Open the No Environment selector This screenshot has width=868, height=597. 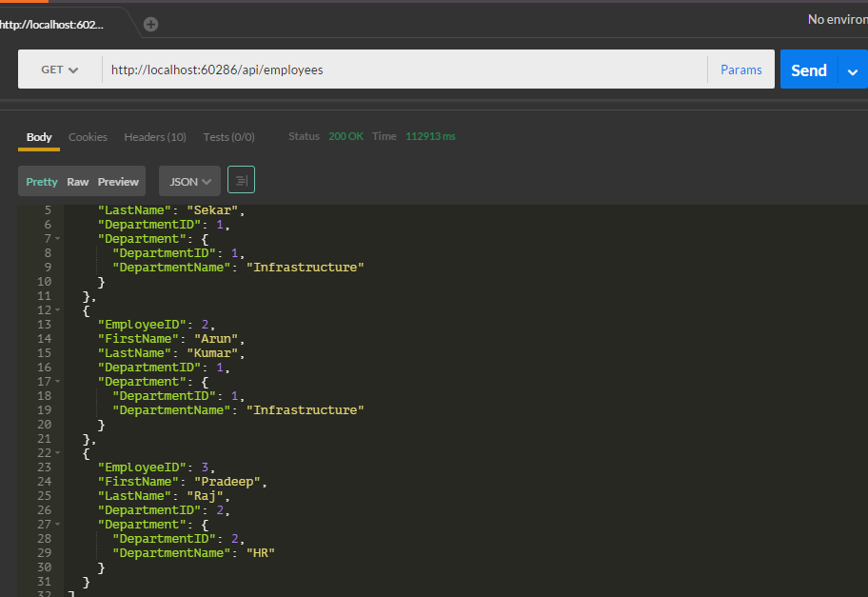click(837, 19)
